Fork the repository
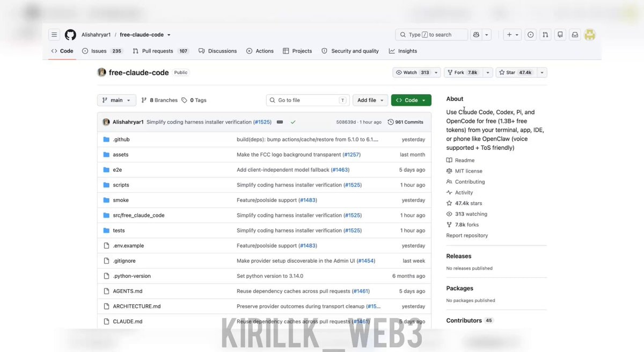The width and height of the screenshot is (644, 352). pyautogui.click(x=463, y=73)
